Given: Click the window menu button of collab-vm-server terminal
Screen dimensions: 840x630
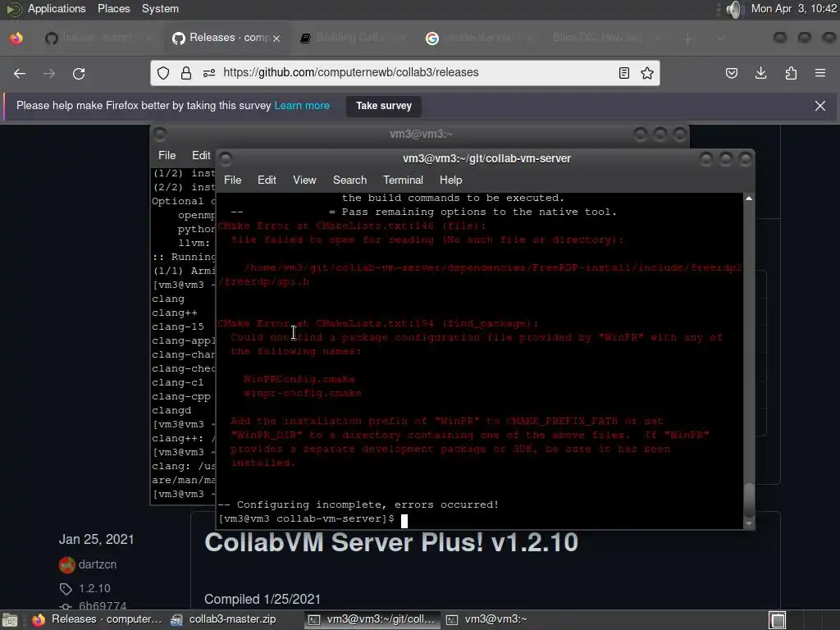Looking at the screenshot, I should (x=226, y=158).
